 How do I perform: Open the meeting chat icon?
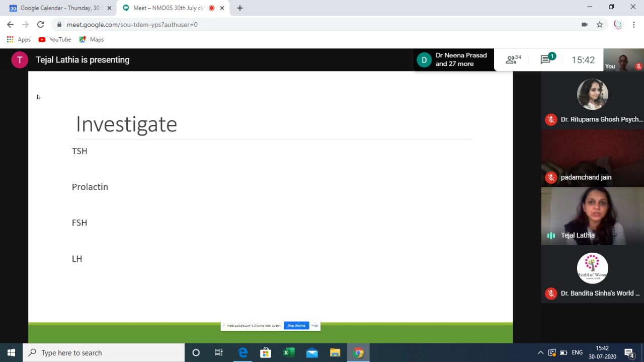[x=546, y=60]
